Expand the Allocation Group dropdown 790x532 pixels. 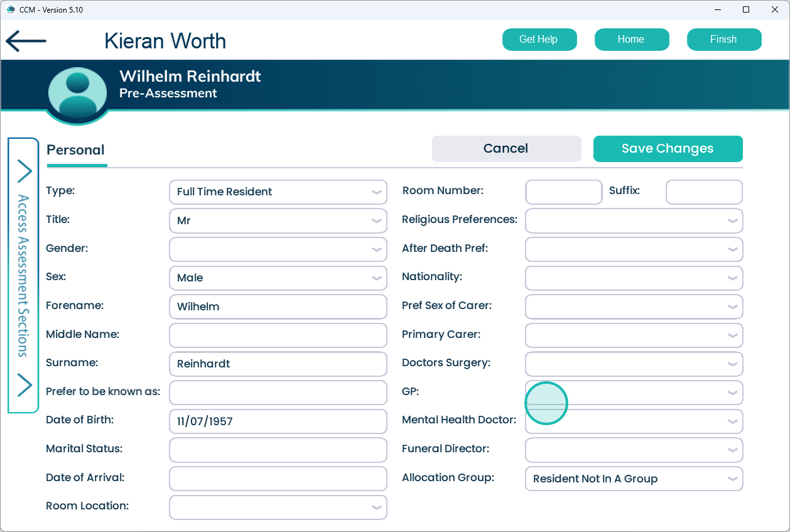click(x=634, y=479)
